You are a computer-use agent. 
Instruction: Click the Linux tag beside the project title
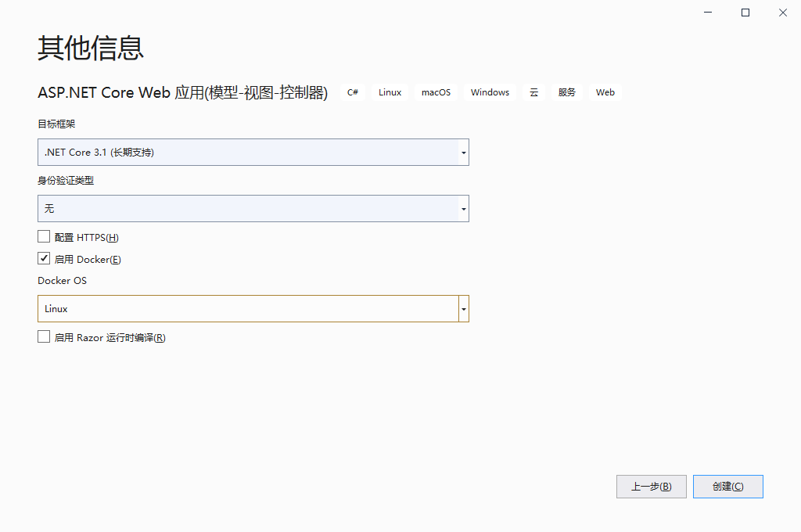(x=390, y=92)
